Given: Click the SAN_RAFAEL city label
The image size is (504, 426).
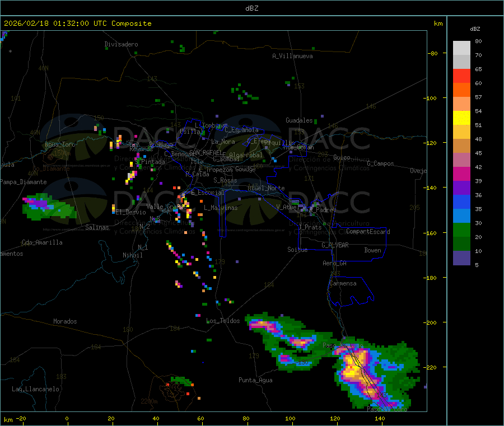Looking at the screenshot, I should (206, 152).
